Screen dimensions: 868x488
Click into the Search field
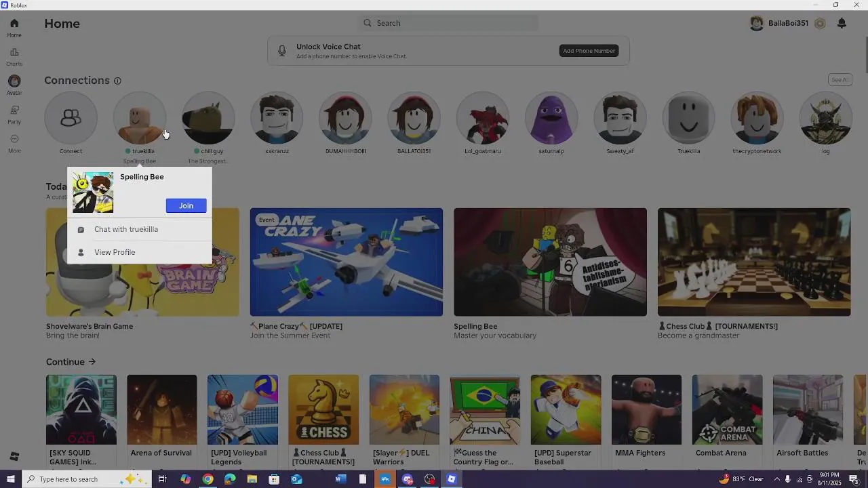tap(448, 23)
